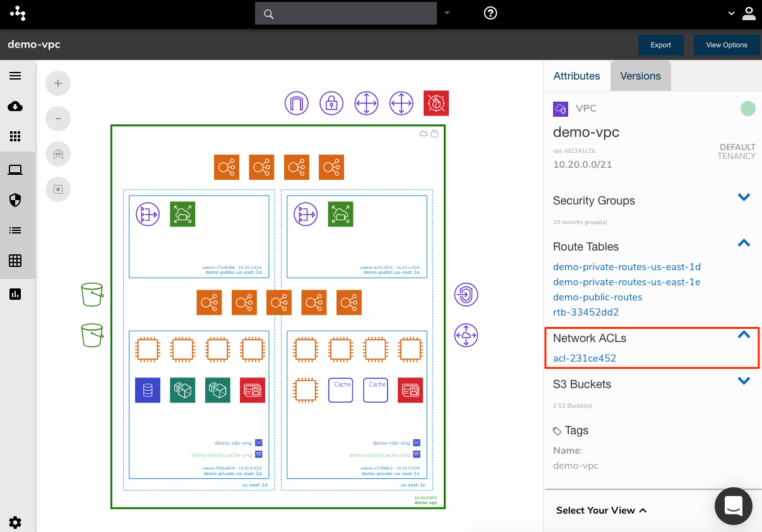The width and height of the screenshot is (762, 532).
Task: Click the help question mark icon
Action: tap(491, 13)
